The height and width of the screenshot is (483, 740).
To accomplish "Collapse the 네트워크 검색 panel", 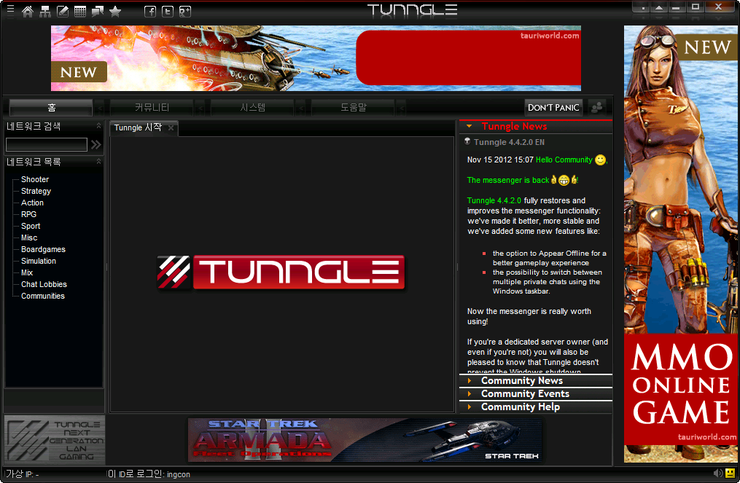I will [99, 126].
